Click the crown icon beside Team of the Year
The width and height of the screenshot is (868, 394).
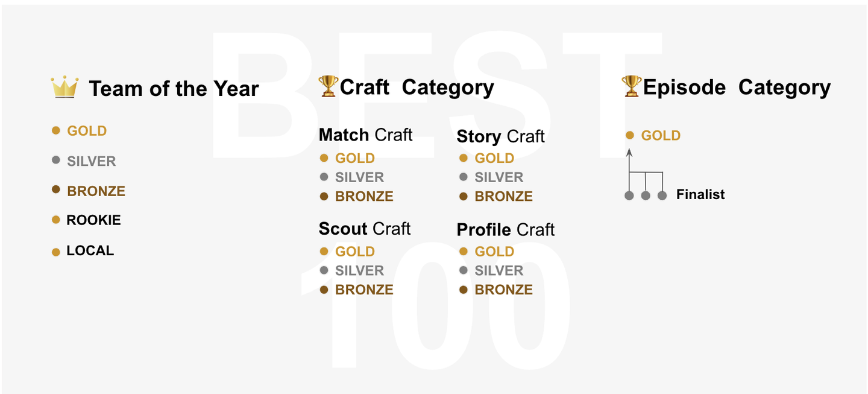click(64, 87)
